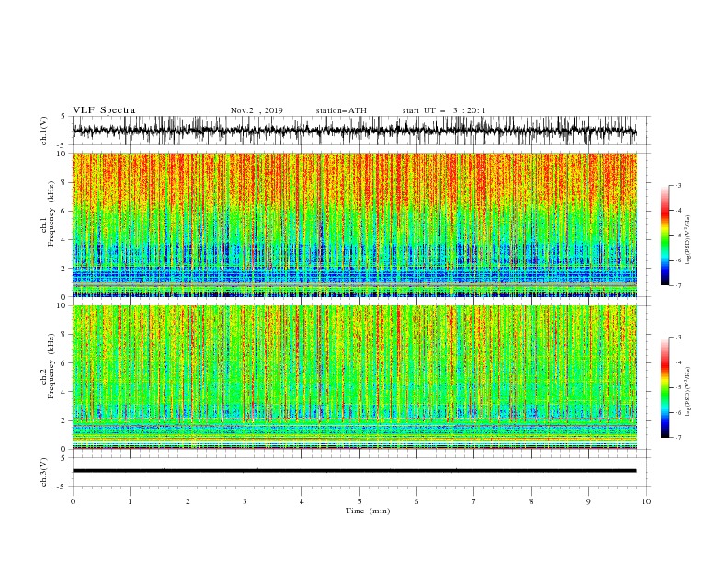This screenshot has width=728, height=563.
Task: Click the "station=ATH" header text
Action: [341, 110]
